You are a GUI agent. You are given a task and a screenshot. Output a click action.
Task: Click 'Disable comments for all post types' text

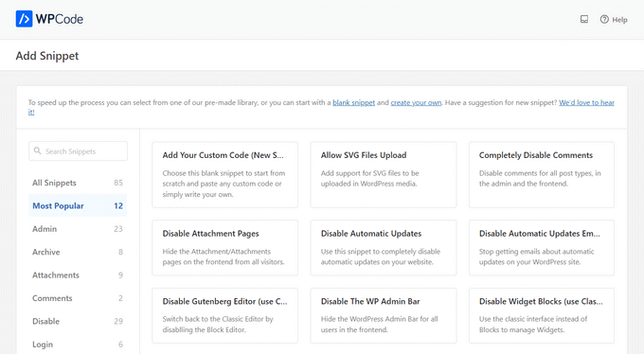pyautogui.click(x=540, y=178)
